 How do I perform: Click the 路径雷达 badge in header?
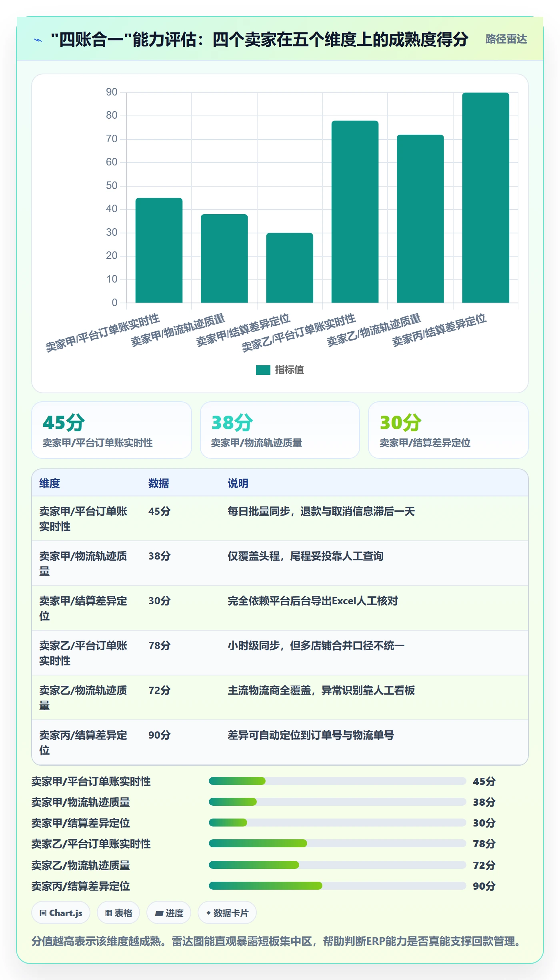[506, 39]
